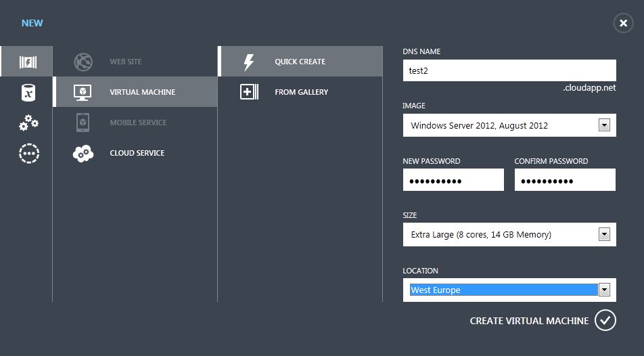Click the App Services gears icon
Image resolution: width=644 pixels, height=356 pixels.
[28, 123]
